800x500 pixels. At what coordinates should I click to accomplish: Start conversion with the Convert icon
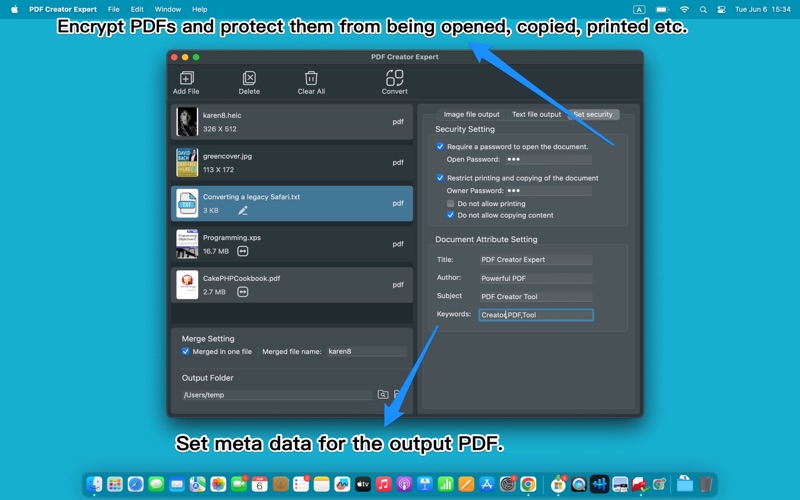(x=394, y=78)
